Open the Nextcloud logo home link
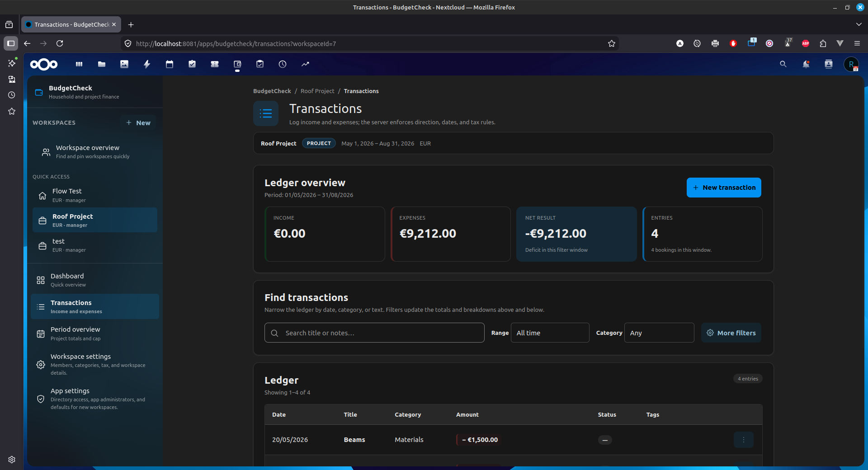Image resolution: width=868 pixels, height=470 pixels. coord(44,64)
